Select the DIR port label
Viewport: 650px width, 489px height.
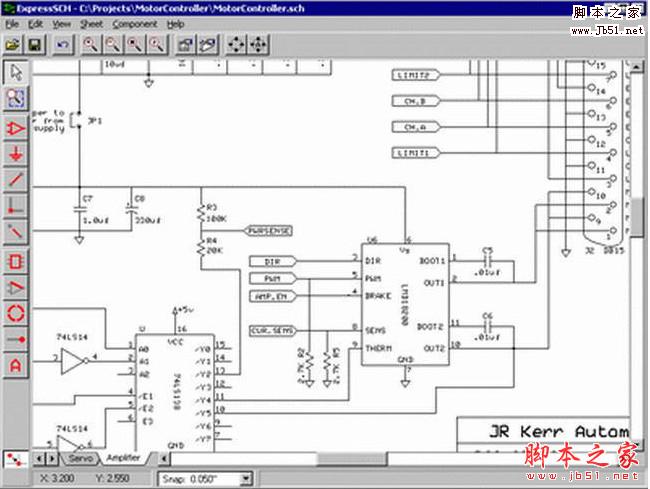click(x=272, y=261)
